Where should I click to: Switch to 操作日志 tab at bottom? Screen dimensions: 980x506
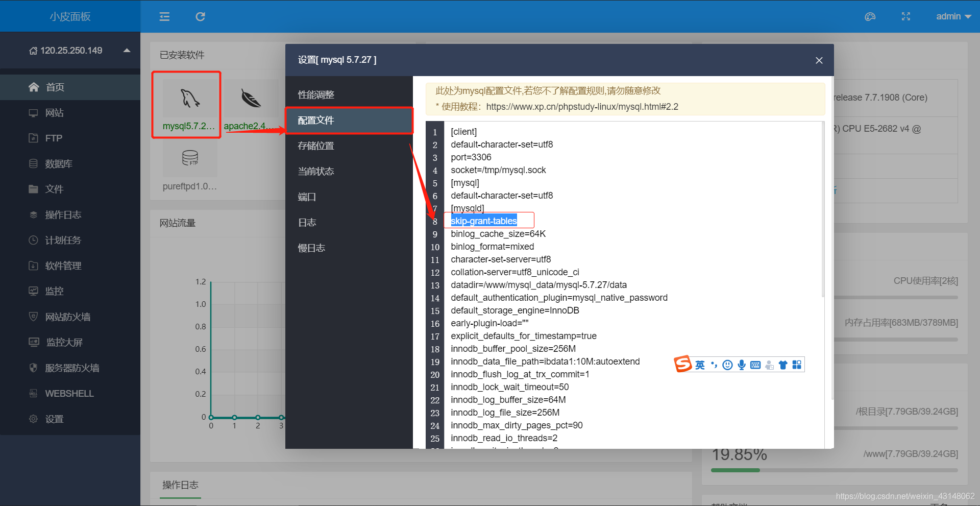pyautogui.click(x=180, y=485)
